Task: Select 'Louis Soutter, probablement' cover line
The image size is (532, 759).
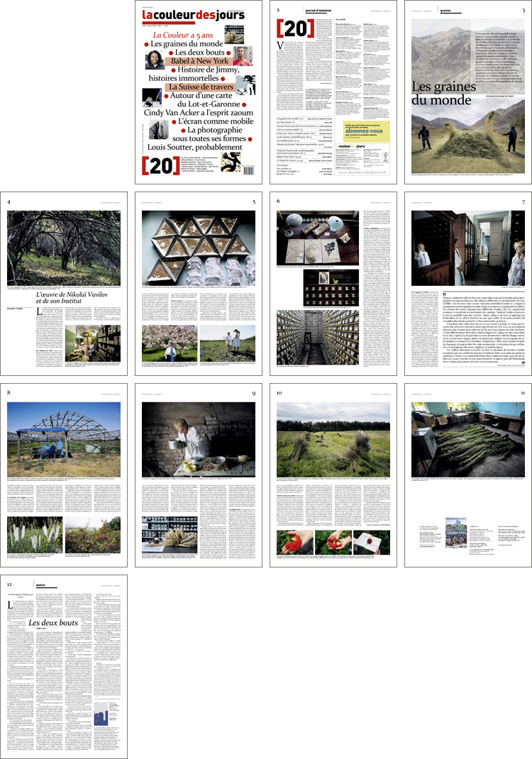Action: [x=195, y=147]
